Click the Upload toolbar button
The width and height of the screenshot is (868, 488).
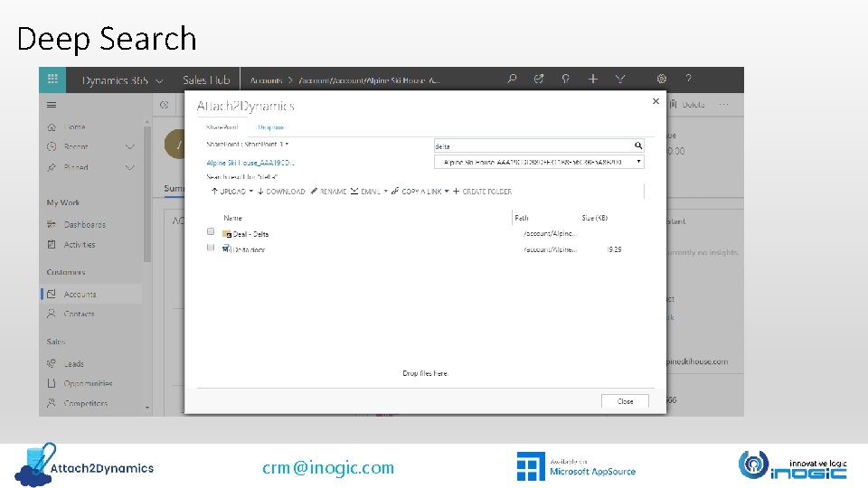[228, 192]
